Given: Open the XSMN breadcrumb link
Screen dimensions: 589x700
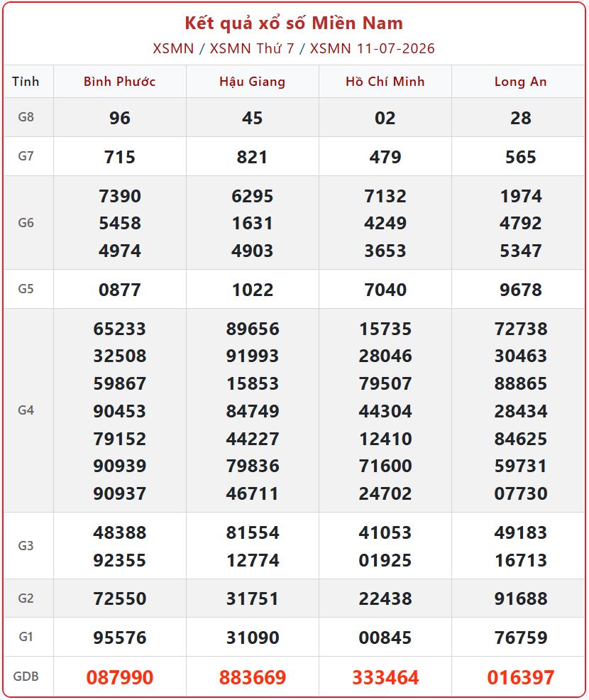Looking at the screenshot, I should point(173,48).
